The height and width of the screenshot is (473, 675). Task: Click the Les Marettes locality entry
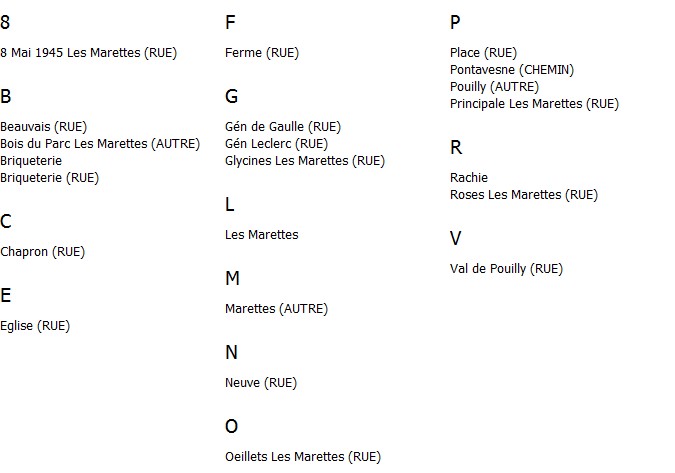(x=262, y=235)
